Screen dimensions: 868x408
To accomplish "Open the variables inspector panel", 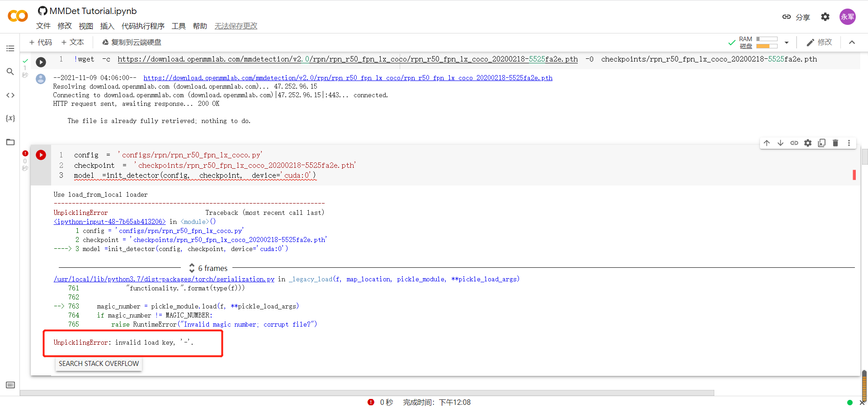I will point(10,119).
